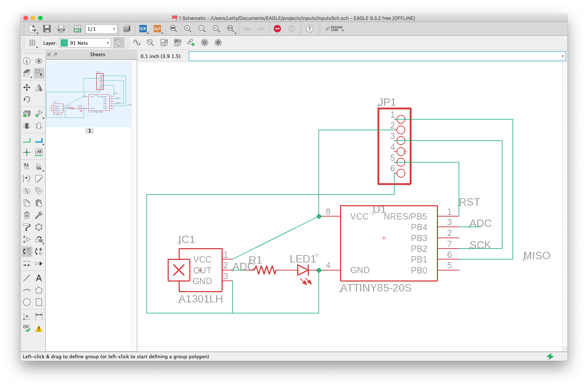Click the Help question mark button
This screenshot has height=388, width=588.
(x=310, y=29)
